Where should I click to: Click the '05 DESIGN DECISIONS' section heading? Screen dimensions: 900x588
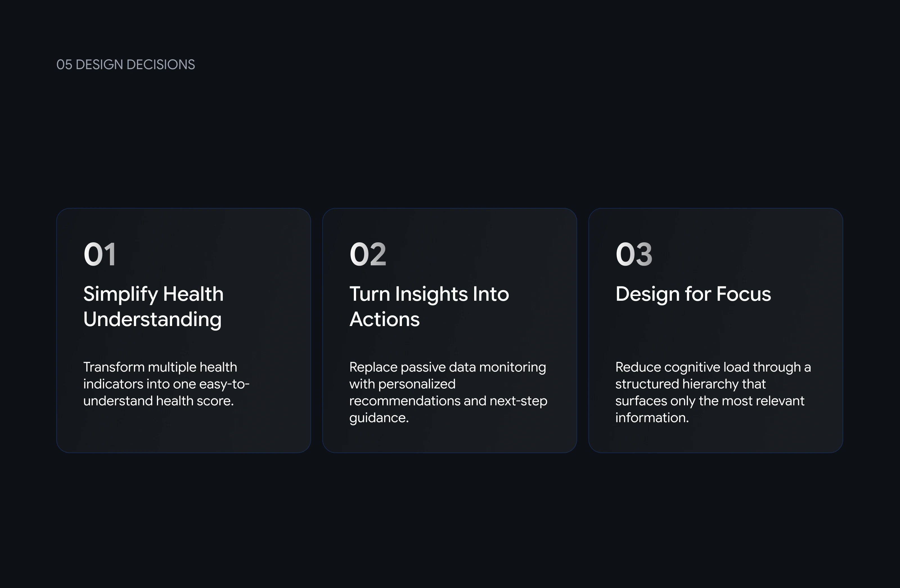click(x=125, y=65)
